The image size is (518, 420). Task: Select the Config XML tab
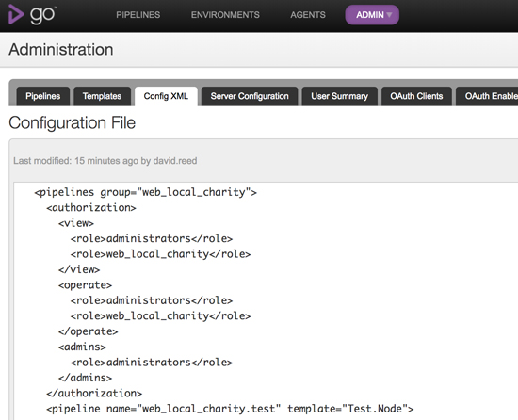point(166,96)
